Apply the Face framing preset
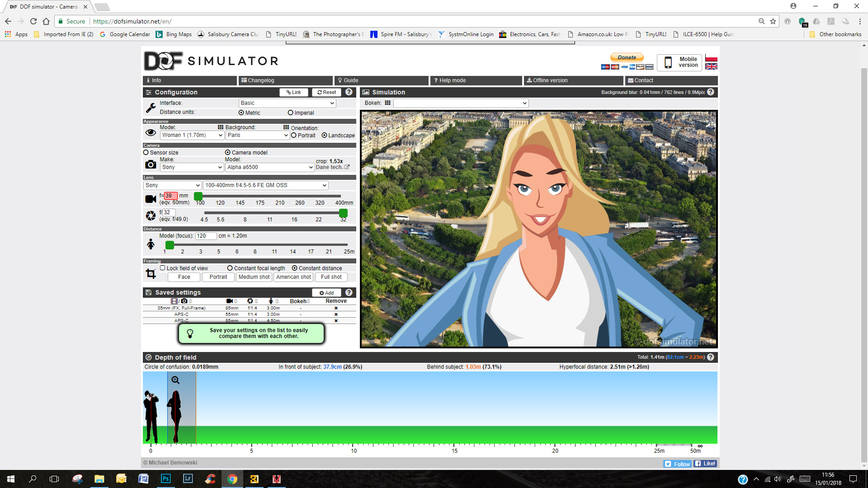This screenshot has height=488, width=868. 184,277
